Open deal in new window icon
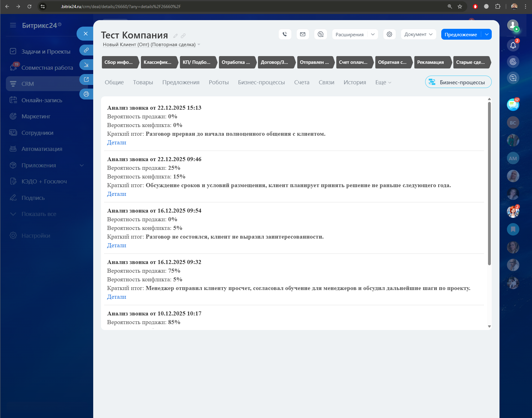Image resolution: width=532 pixels, height=418 pixels. (x=86, y=80)
